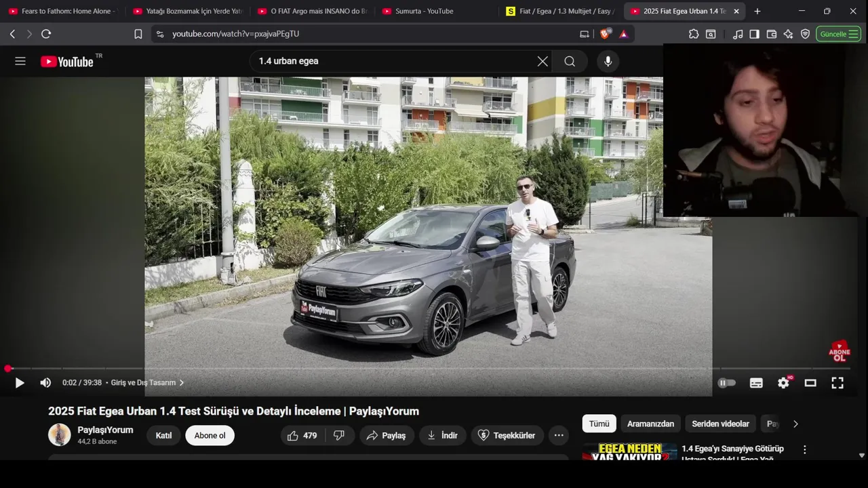Screen dimensions: 868x488
Task: Click the Paylaş share button
Action: pyautogui.click(x=387, y=435)
